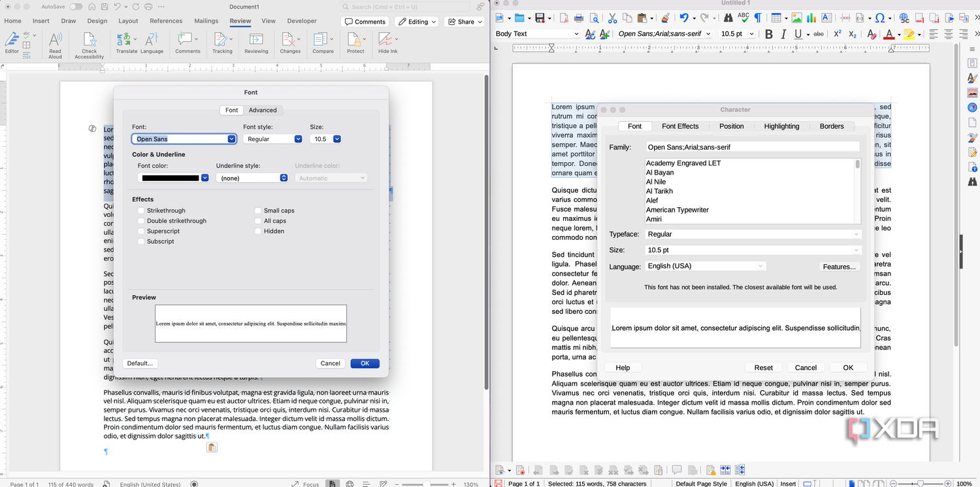Open the Font name dropdown showing Open Sans

[x=231, y=139]
